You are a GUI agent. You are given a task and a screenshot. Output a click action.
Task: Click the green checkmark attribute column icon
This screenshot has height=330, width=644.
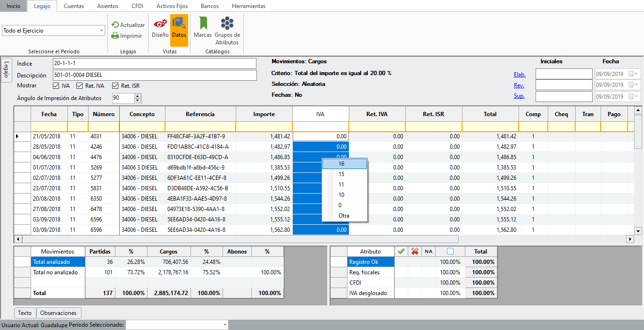(x=401, y=252)
